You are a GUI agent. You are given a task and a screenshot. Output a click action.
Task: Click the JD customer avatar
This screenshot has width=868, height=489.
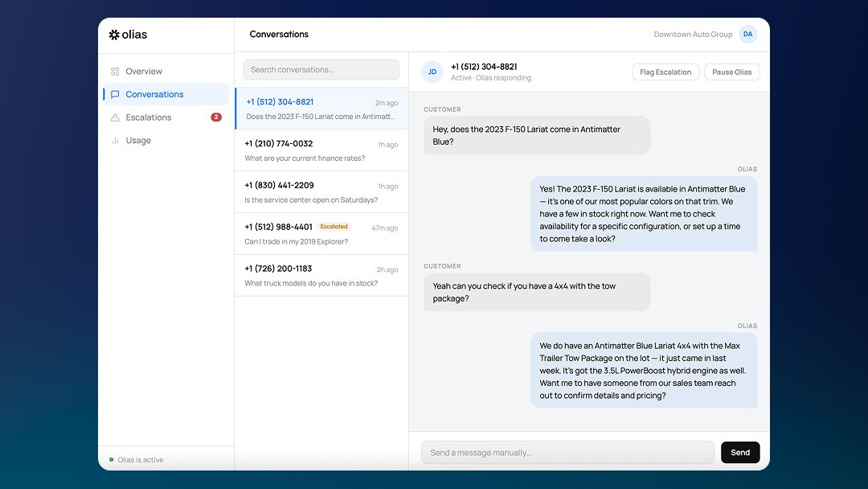coord(432,72)
